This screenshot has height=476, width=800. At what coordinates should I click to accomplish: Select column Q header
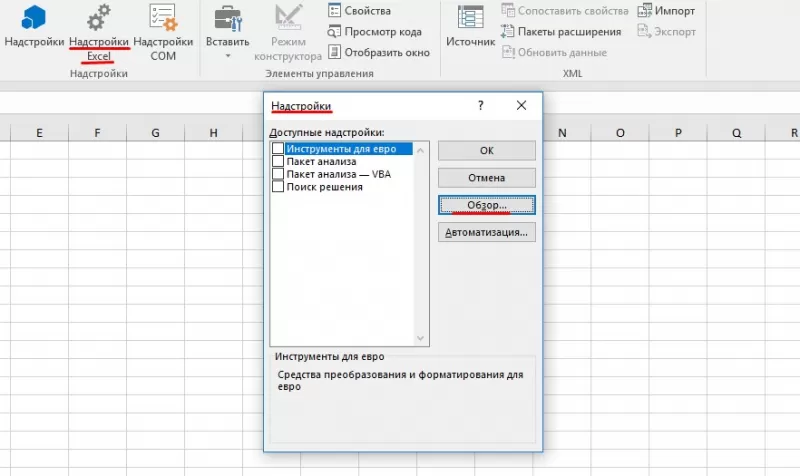(737, 133)
